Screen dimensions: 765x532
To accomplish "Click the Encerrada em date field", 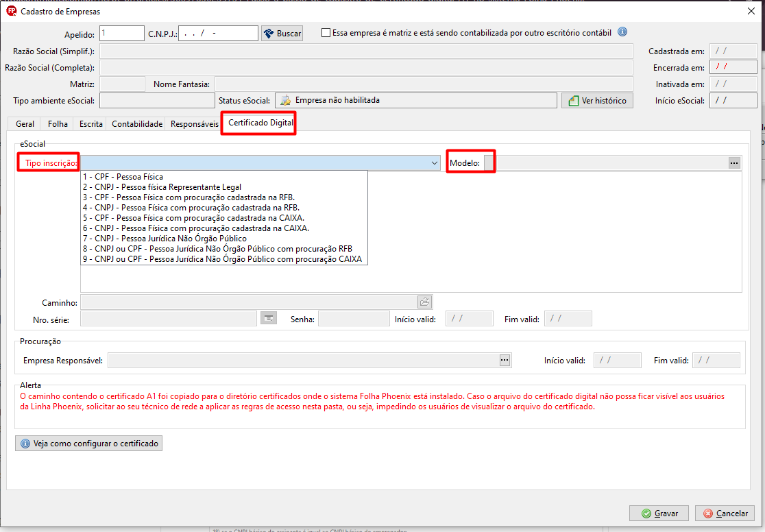I will [x=733, y=67].
